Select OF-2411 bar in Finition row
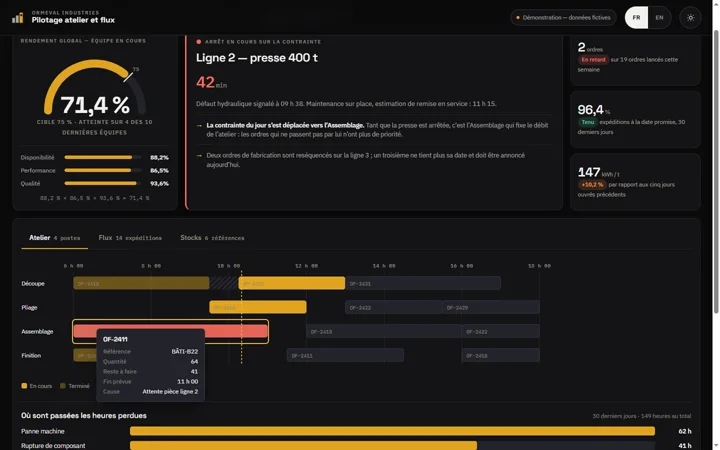This screenshot has height=450, width=720. [x=345, y=355]
